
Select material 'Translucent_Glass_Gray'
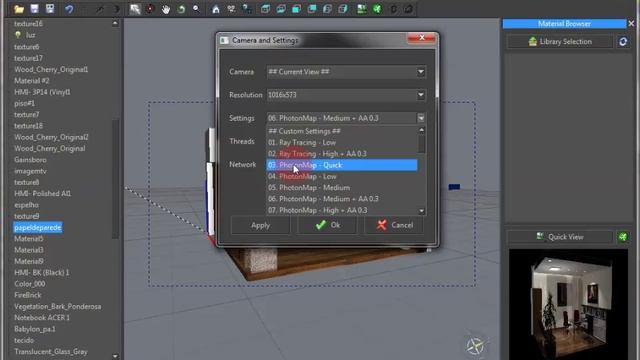coord(51,351)
